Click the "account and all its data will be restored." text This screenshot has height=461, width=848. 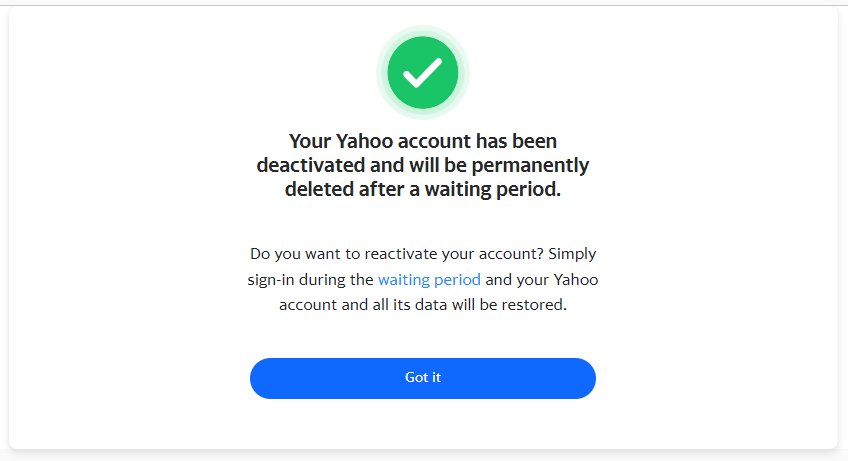click(423, 305)
